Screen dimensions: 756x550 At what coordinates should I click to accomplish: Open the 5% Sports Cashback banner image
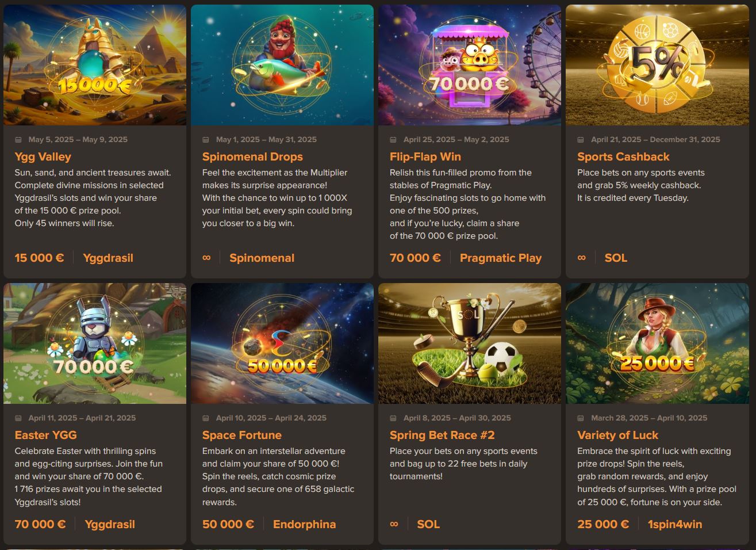(x=657, y=65)
